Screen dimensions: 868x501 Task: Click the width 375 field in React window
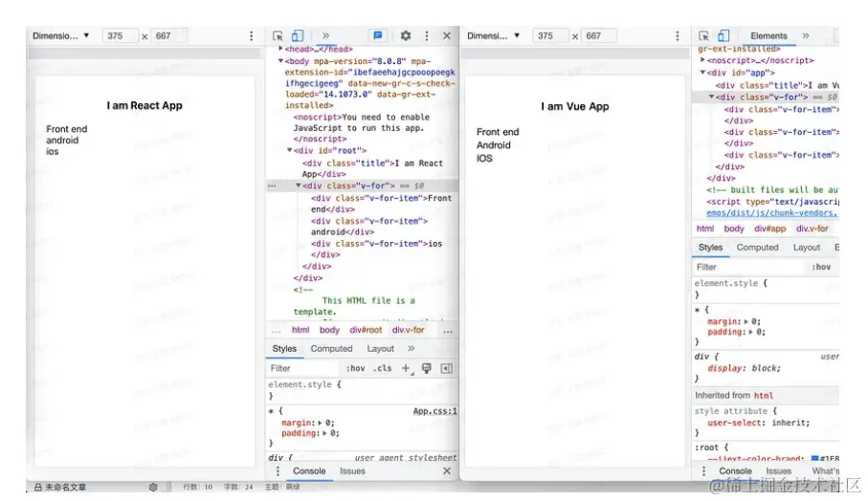click(x=120, y=36)
